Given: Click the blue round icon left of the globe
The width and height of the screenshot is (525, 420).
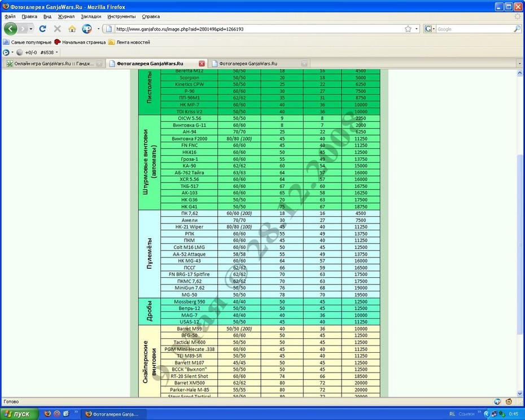Looking at the screenshot, I should (6, 53).
